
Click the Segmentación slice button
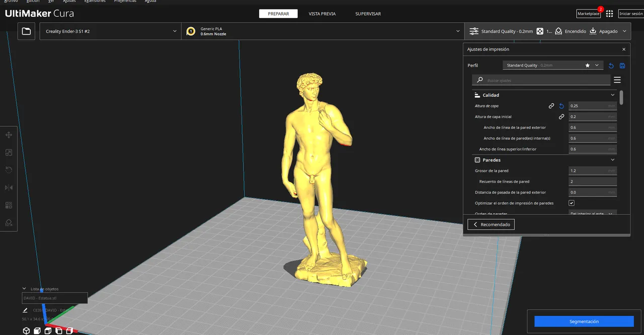click(584, 321)
